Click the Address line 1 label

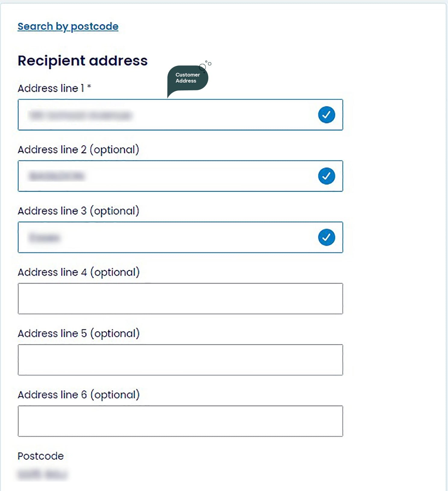(x=54, y=88)
